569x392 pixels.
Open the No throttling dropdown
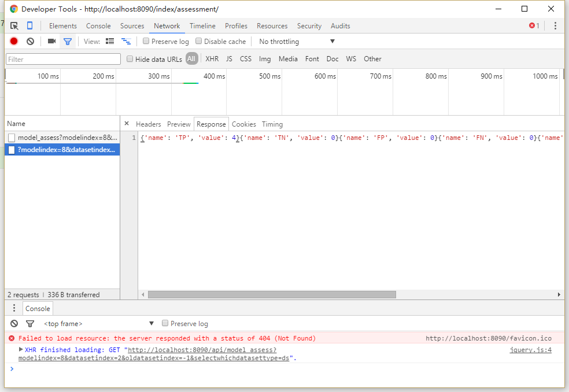coord(297,42)
